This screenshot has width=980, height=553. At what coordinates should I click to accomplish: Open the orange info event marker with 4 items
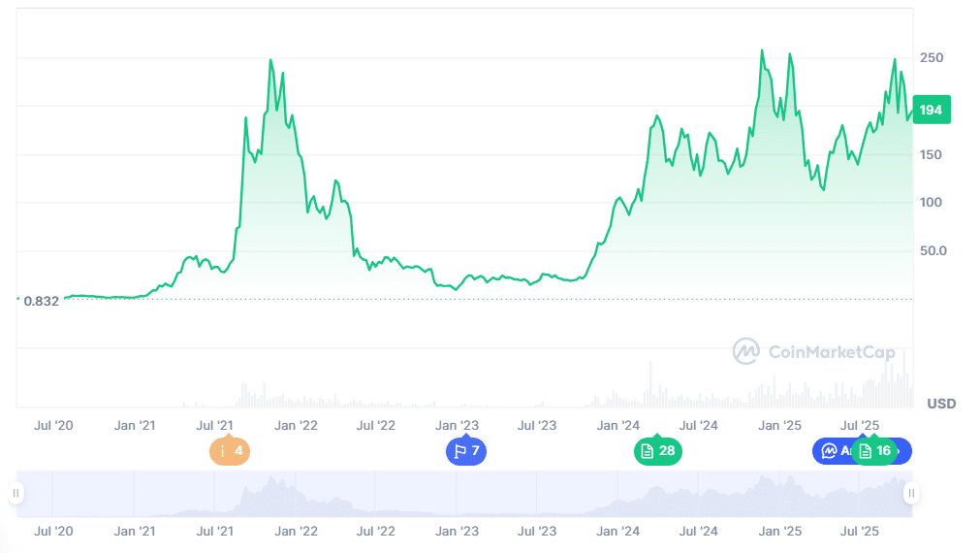230,451
